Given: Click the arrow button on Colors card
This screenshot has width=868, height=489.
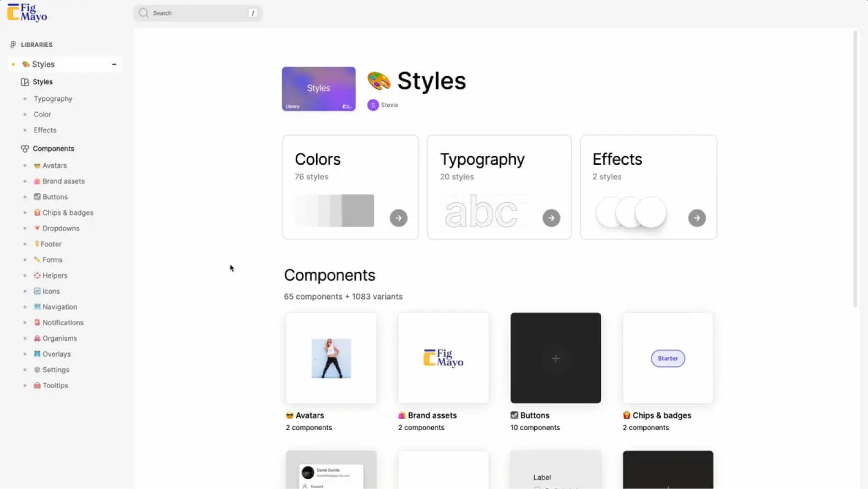Looking at the screenshot, I should tap(399, 218).
